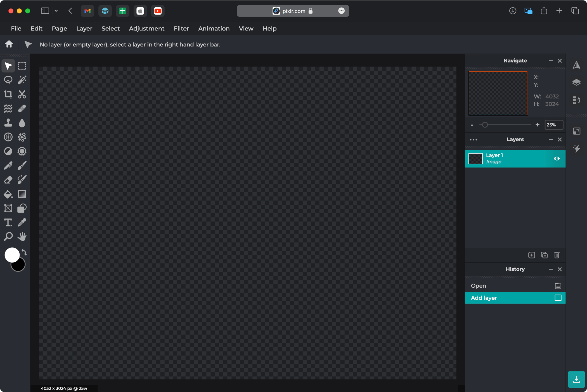Open white foreground color swatch
587x392 pixels.
click(11, 254)
